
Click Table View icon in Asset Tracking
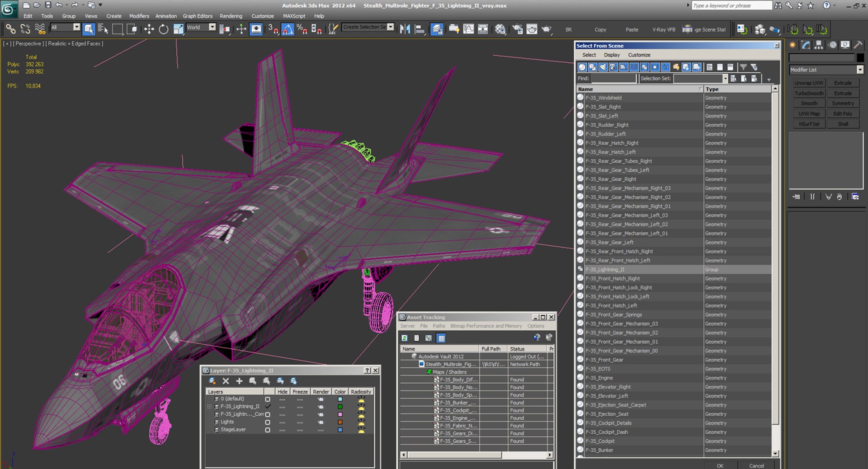(x=441, y=338)
